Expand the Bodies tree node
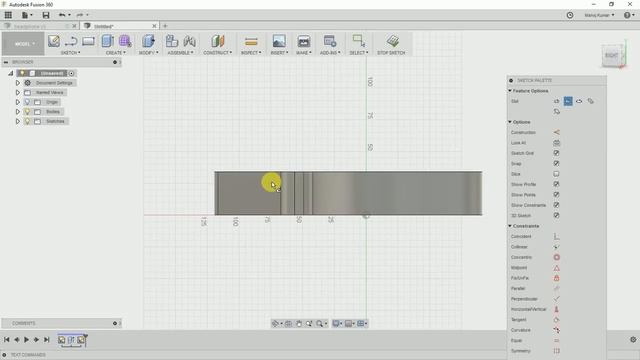 (x=18, y=111)
